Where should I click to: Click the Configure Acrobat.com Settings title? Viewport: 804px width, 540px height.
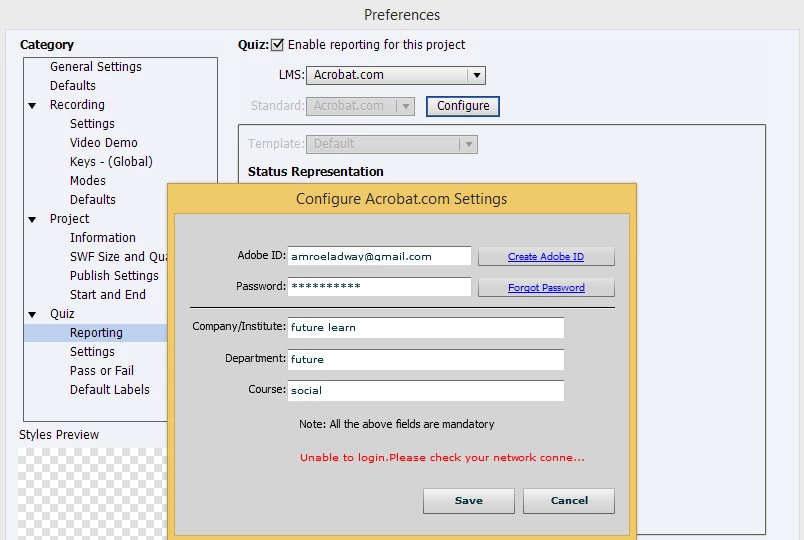click(x=401, y=199)
